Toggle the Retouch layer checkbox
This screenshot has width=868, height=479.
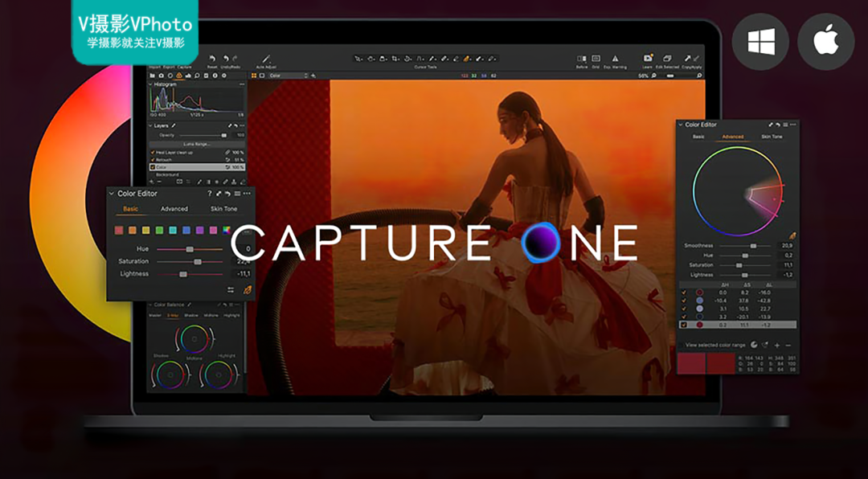click(x=152, y=160)
